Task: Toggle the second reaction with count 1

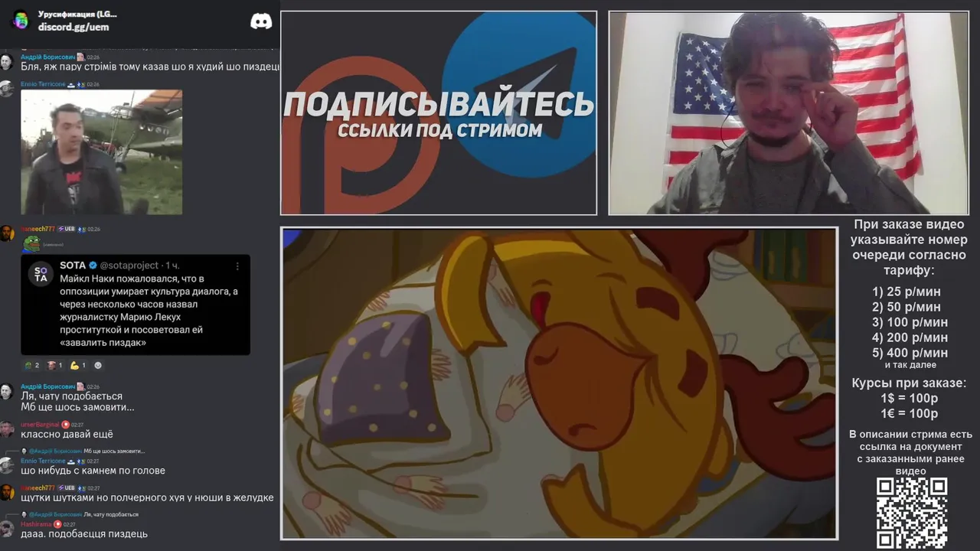Action: (55, 365)
